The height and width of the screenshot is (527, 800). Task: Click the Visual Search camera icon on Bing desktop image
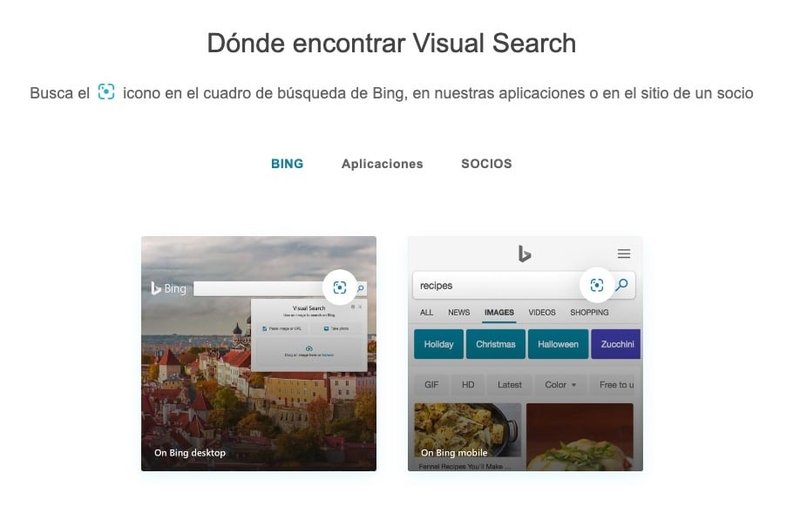pos(340,287)
